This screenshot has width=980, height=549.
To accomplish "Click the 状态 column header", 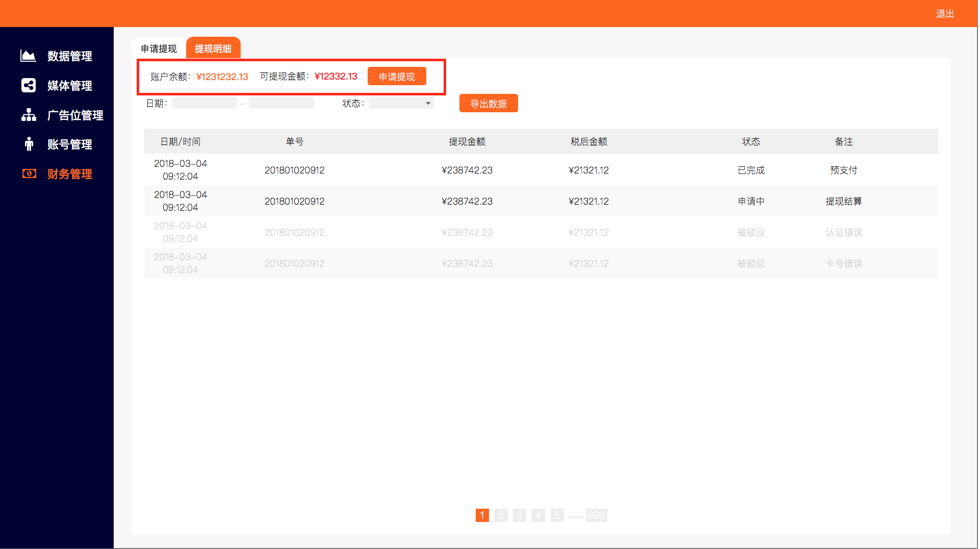I will click(751, 141).
